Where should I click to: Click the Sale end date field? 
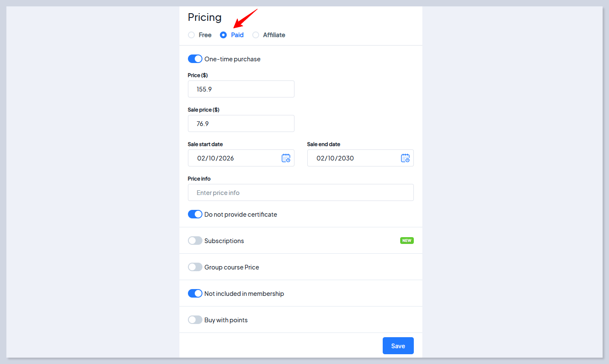pos(354,158)
